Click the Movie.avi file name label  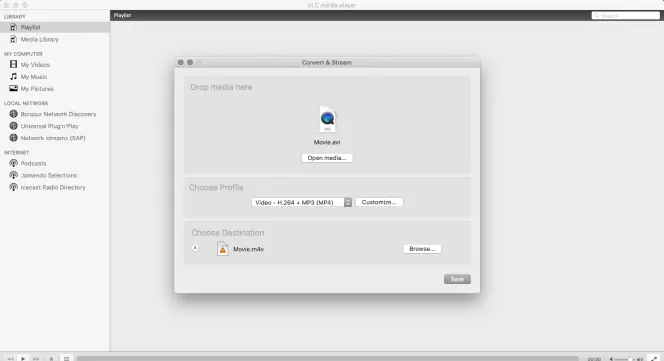coord(327,142)
